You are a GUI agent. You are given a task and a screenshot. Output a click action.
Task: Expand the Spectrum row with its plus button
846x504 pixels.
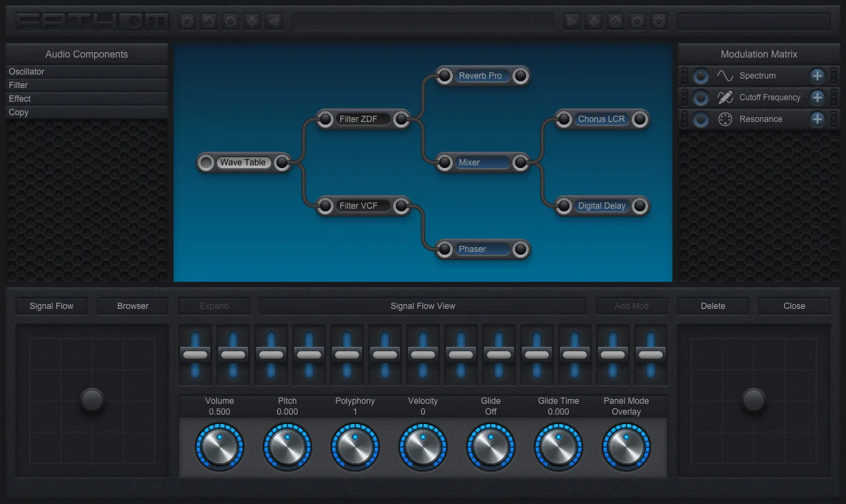(x=818, y=76)
